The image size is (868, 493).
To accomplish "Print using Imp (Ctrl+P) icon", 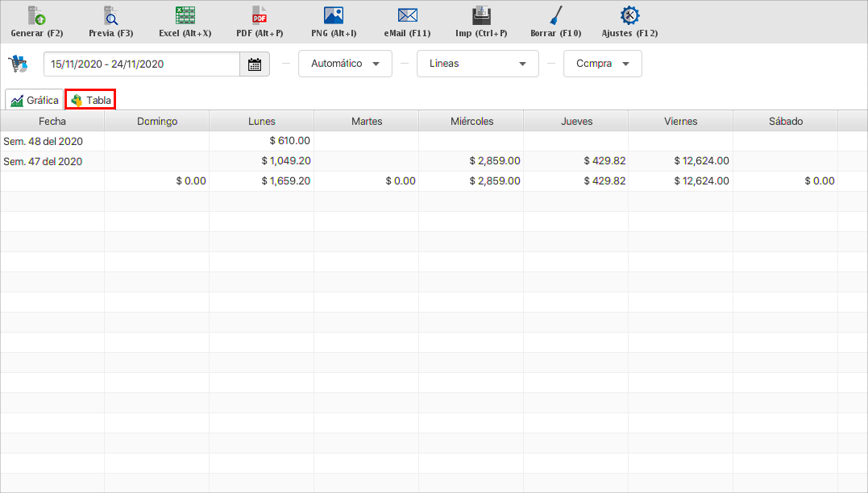I will [x=481, y=16].
